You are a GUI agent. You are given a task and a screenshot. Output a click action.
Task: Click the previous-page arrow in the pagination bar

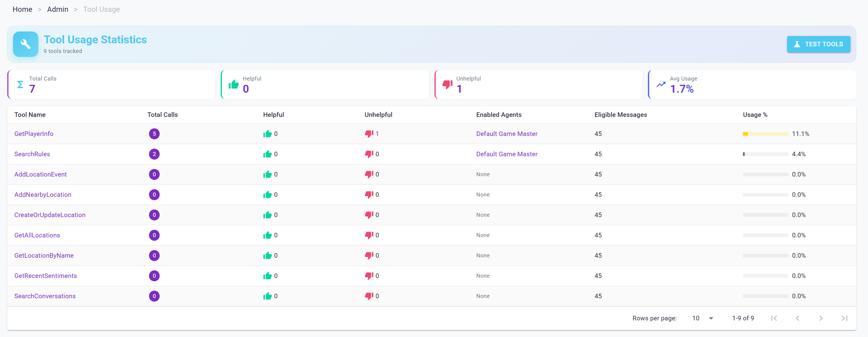pos(798,318)
